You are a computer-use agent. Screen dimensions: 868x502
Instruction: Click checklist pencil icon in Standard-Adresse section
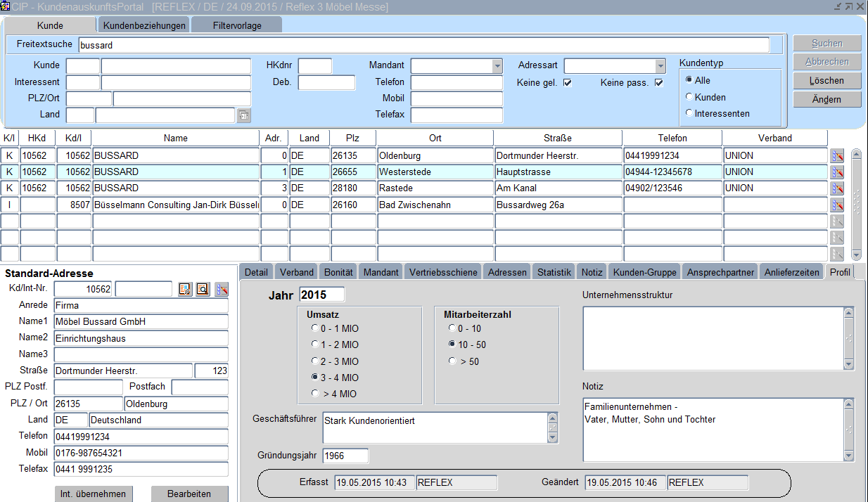[222, 289]
